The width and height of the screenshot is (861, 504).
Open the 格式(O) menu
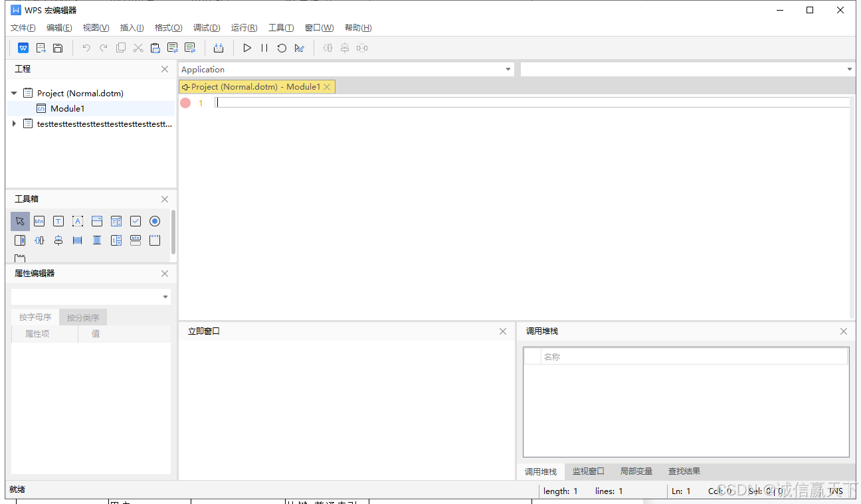168,28
